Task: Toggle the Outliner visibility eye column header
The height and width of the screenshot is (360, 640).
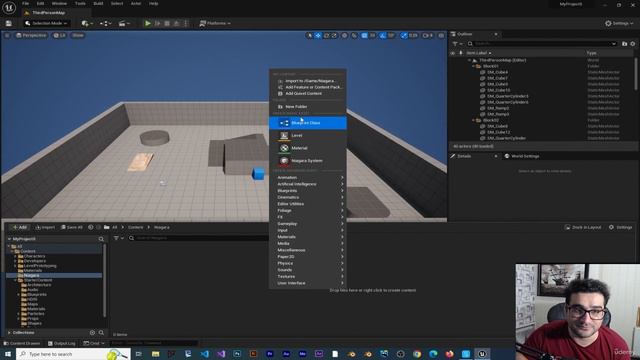Action: 453,53
